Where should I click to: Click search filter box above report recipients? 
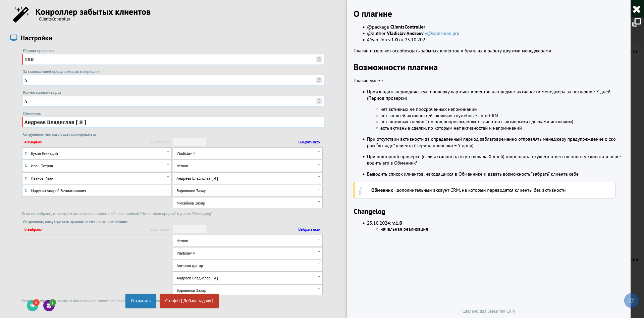tap(190, 229)
